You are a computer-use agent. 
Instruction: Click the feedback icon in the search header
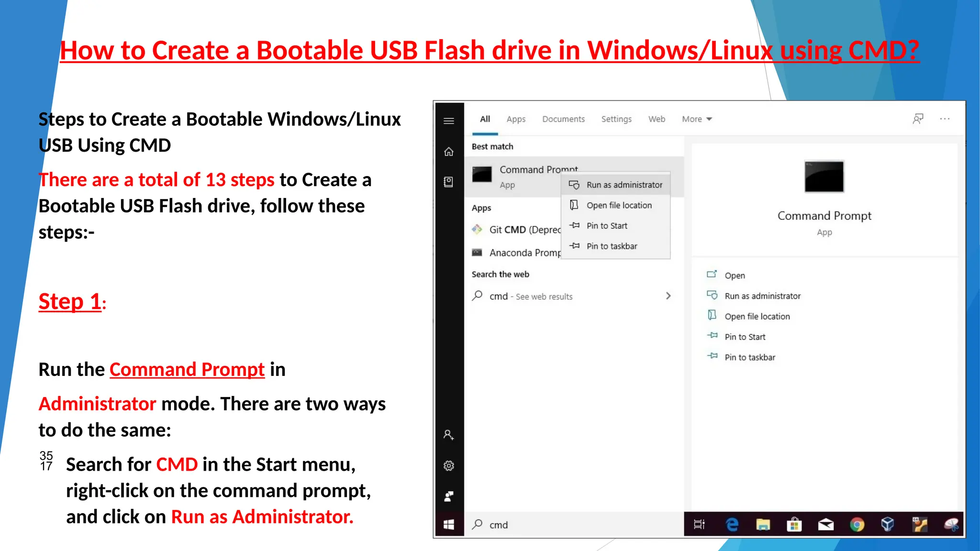click(917, 119)
